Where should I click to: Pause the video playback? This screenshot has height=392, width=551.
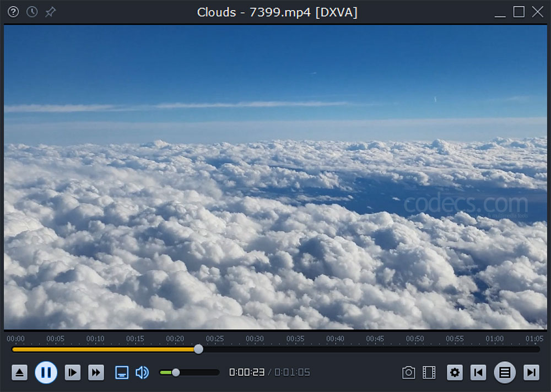(x=46, y=372)
